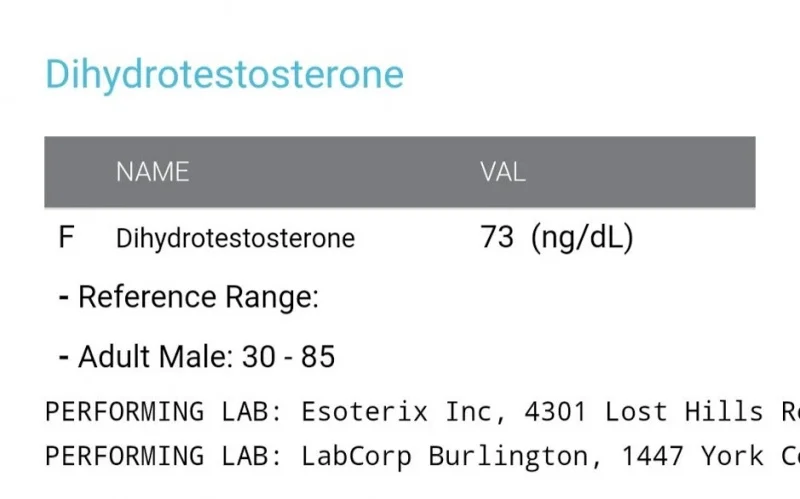This screenshot has width=800, height=499.
Task: Select the NAME column header
Action: pos(153,172)
